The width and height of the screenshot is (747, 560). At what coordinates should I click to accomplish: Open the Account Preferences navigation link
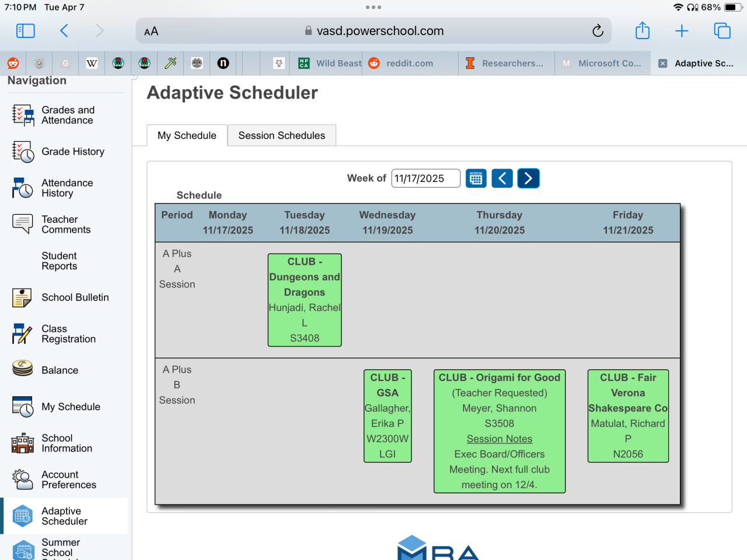[x=68, y=480]
